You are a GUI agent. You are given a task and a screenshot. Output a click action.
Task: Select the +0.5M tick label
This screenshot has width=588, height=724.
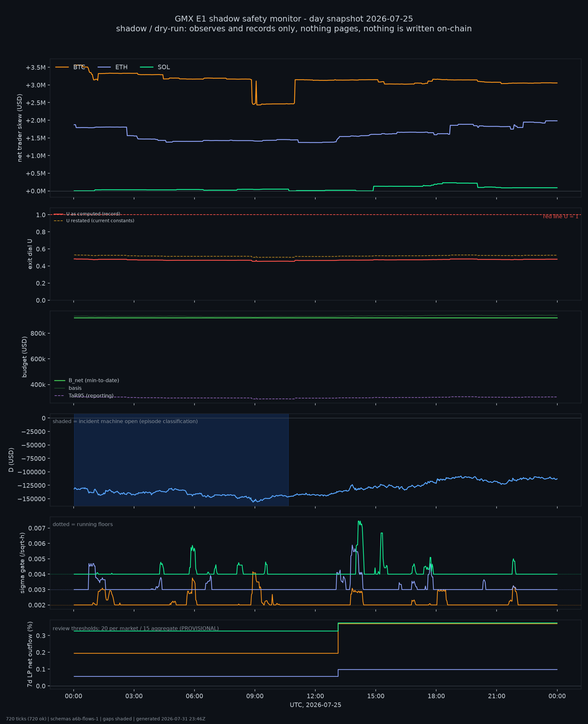(x=36, y=174)
